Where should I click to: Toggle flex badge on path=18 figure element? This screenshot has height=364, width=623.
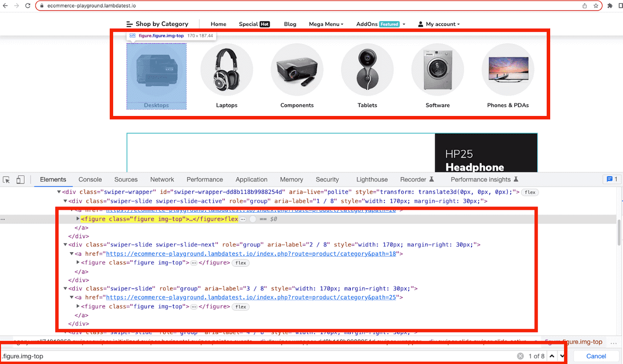click(241, 263)
